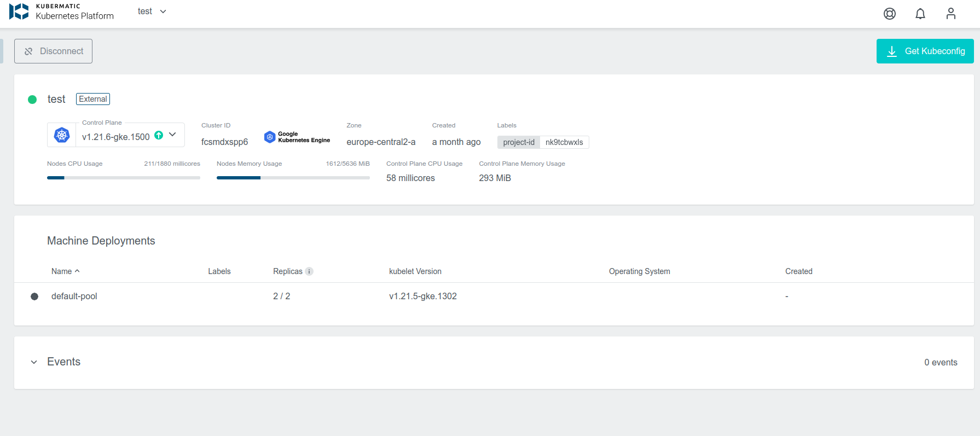Viewport: 980px width, 436px height.
Task: Expand the Events section
Action: pyautogui.click(x=34, y=362)
